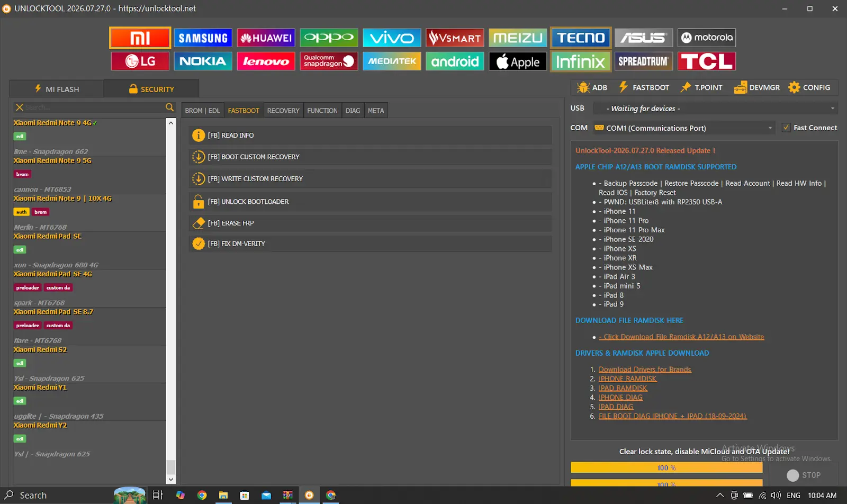Open File Explorer on the taskbar

(x=223, y=495)
